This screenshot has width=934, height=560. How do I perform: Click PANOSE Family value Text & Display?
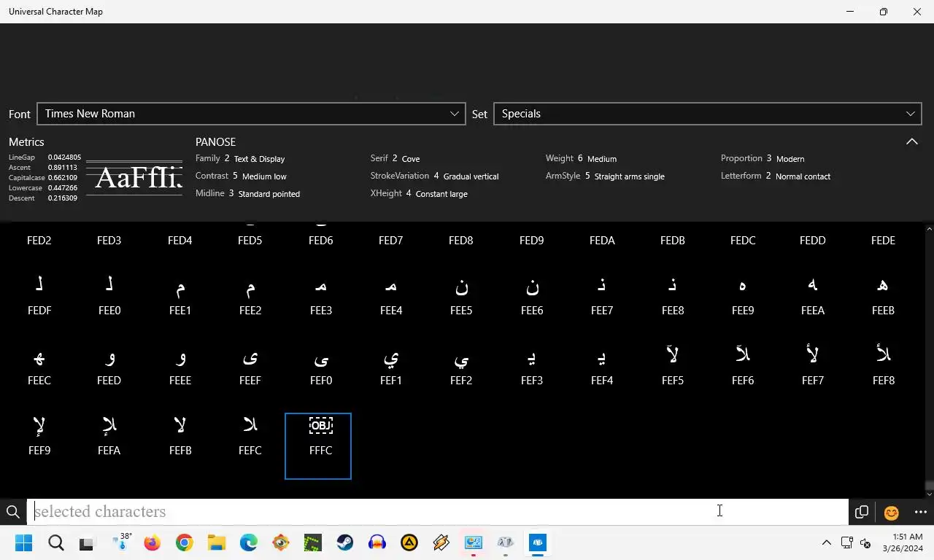pyautogui.click(x=259, y=159)
